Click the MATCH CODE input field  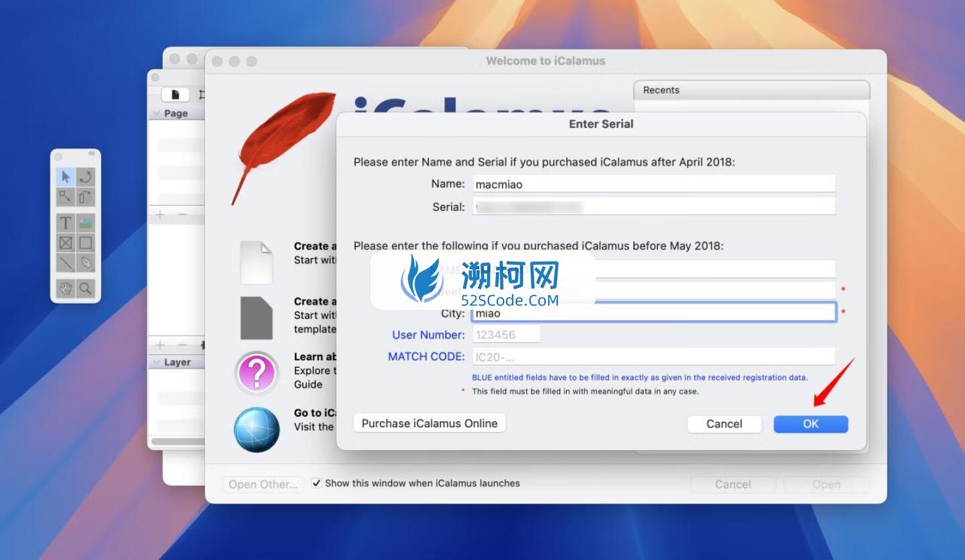pyautogui.click(x=654, y=357)
